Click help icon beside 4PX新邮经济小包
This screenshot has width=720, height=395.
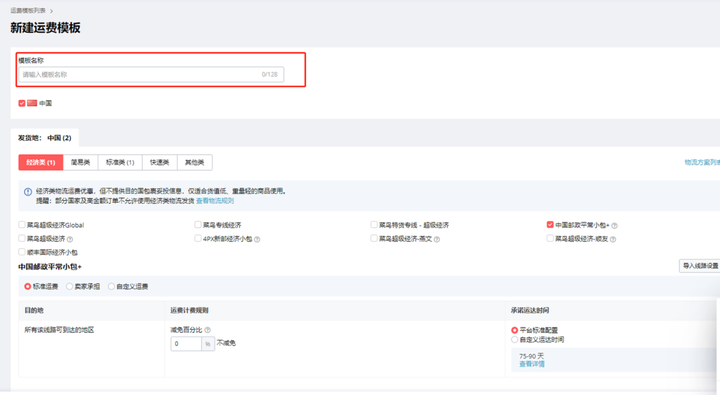(257, 239)
